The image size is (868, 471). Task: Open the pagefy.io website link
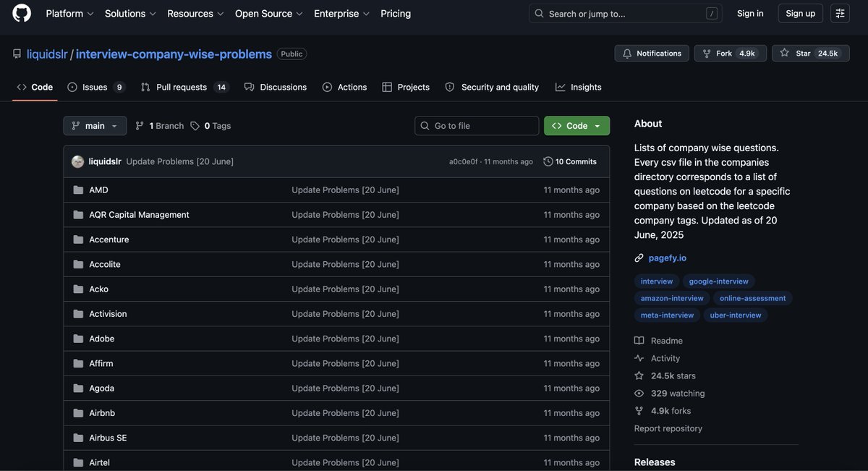click(x=668, y=258)
